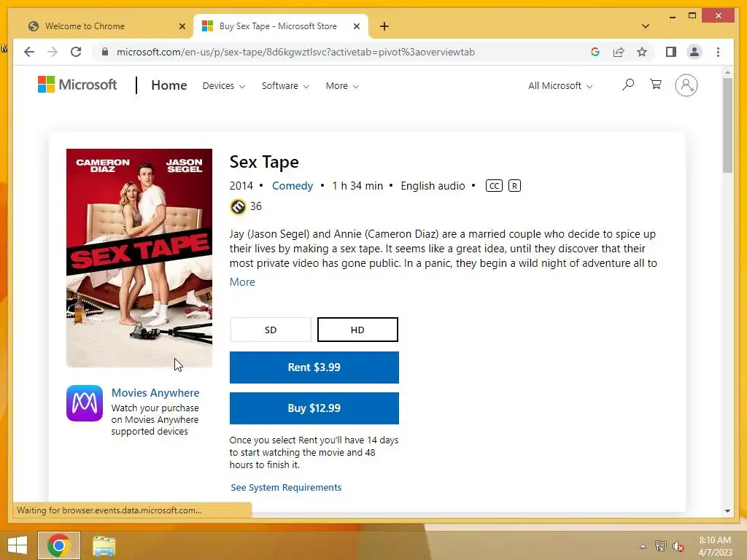Viewport: 747px width, 560px height.
Task: Click the network tray icon
Action: pos(660,546)
